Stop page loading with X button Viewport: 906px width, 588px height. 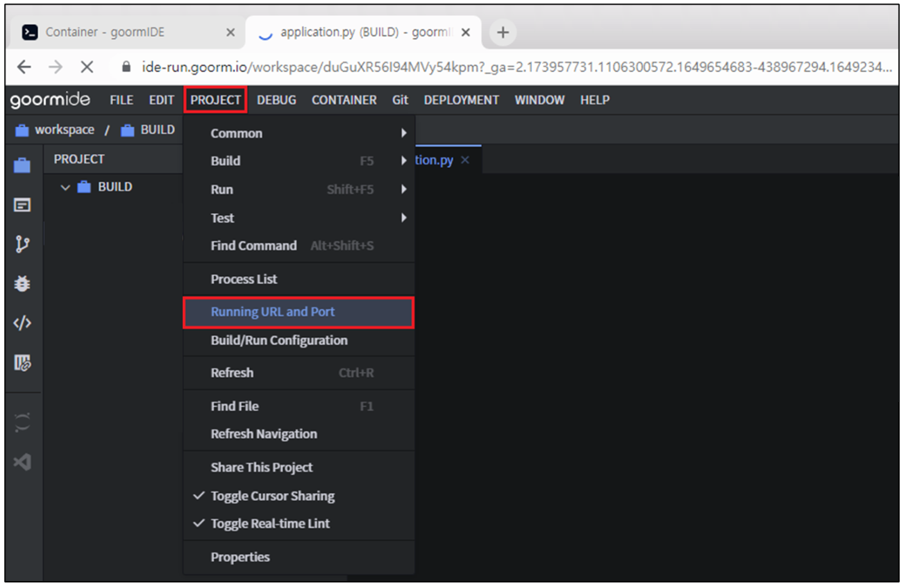coord(87,67)
